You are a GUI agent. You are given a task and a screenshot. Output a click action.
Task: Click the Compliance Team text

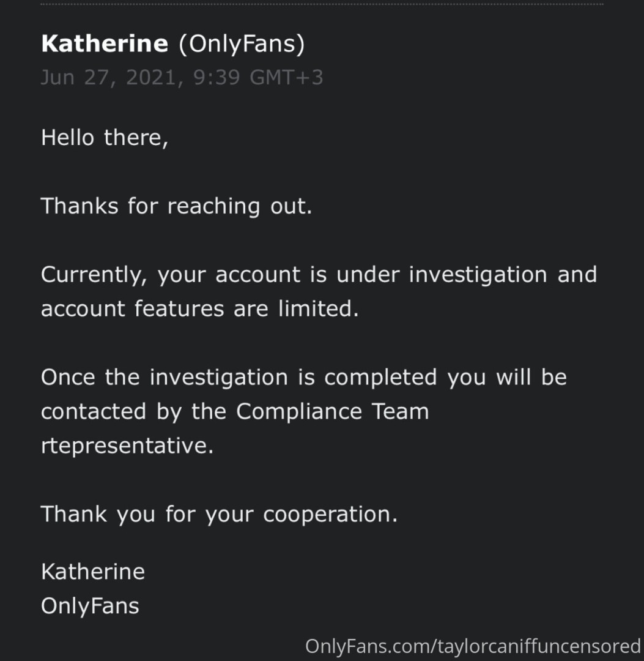tap(333, 411)
